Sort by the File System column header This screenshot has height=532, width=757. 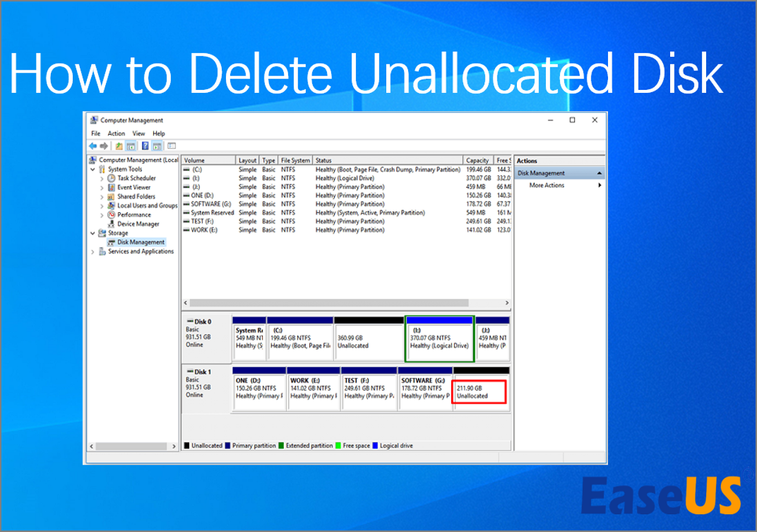296,160
